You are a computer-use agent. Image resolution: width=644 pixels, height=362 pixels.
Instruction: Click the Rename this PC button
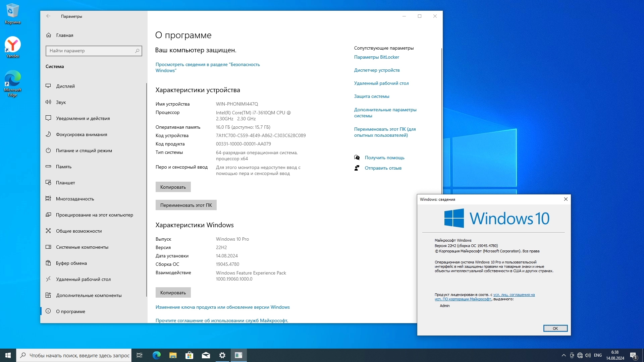point(186,205)
